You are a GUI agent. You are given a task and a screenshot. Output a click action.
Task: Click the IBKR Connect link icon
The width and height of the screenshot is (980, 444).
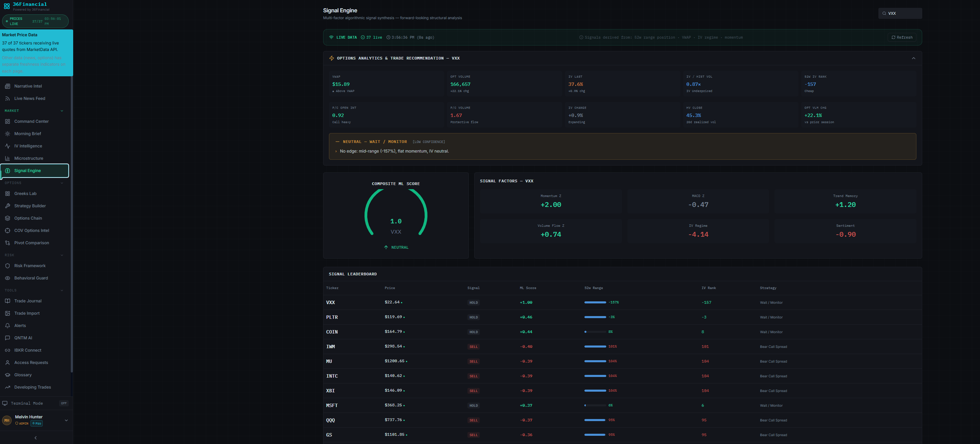[x=8, y=350]
